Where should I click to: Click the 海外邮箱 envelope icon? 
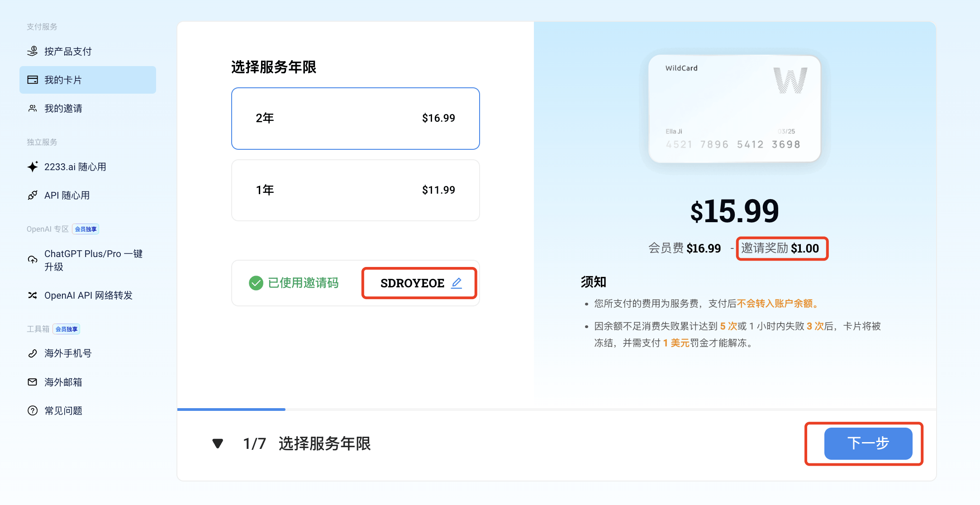coord(33,382)
